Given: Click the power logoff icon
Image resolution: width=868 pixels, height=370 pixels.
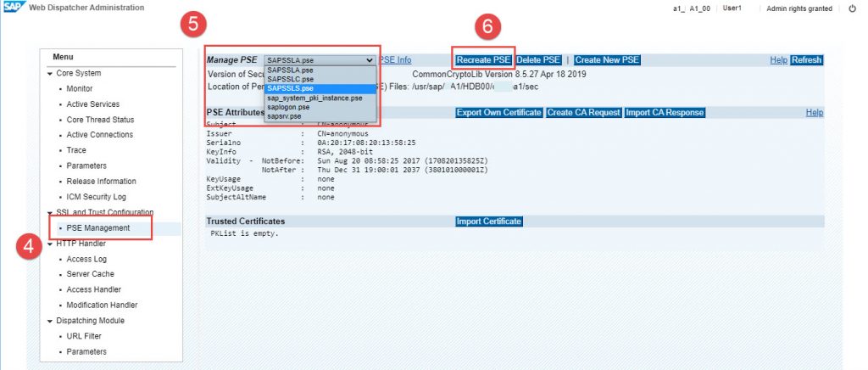Looking at the screenshot, I should 852,8.
